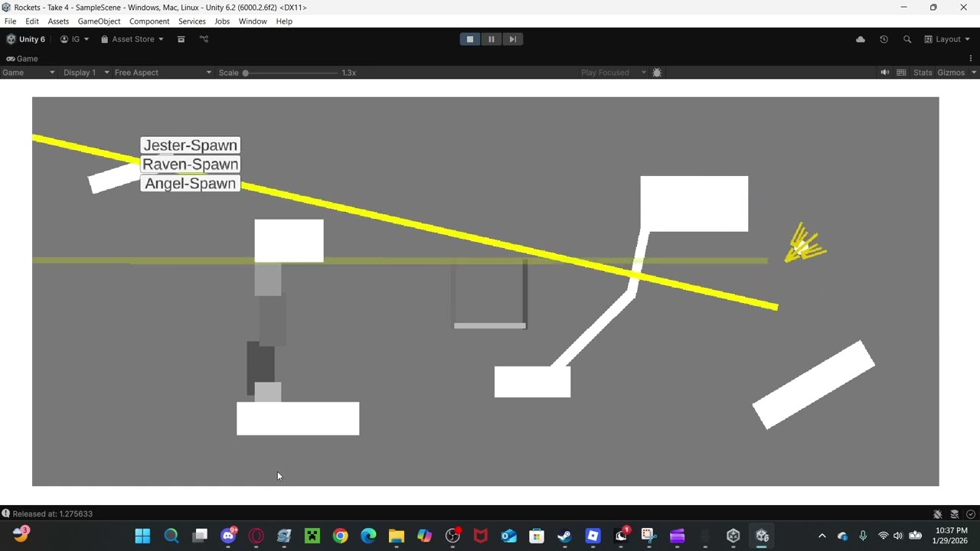Open the File menu

coord(10,21)
